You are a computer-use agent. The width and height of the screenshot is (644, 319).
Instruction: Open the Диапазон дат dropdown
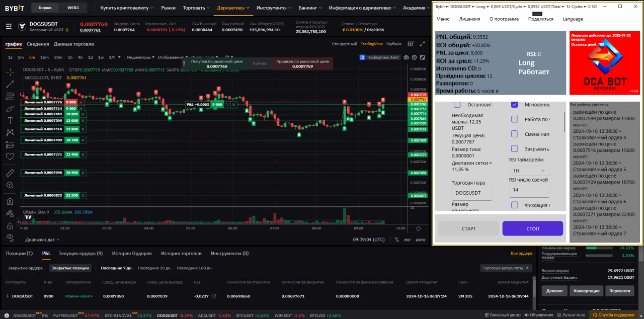(42, 240)
